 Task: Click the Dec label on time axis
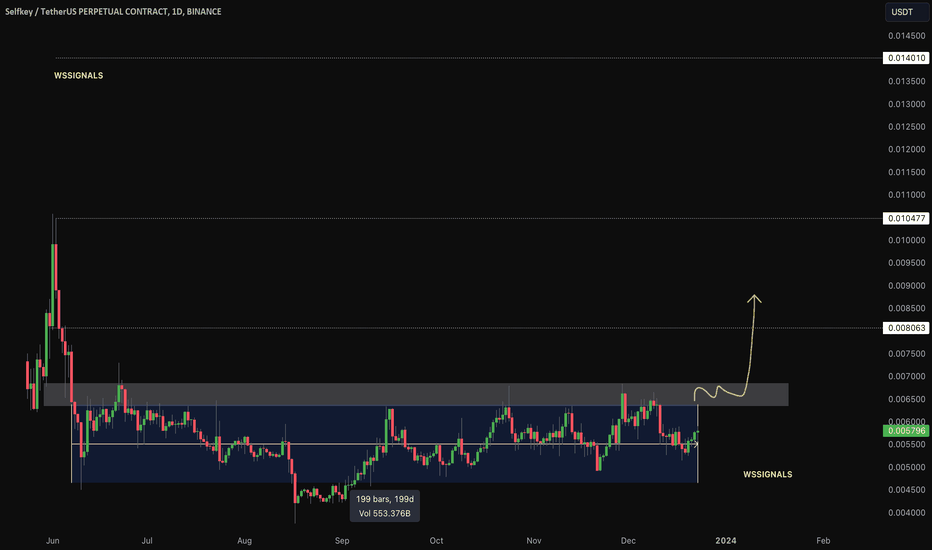[x=628, y=540]
